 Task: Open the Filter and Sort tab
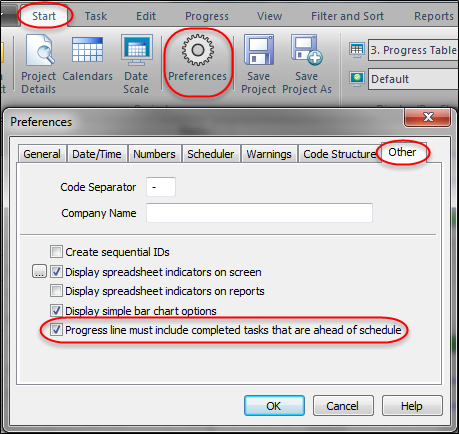(347, 16)
